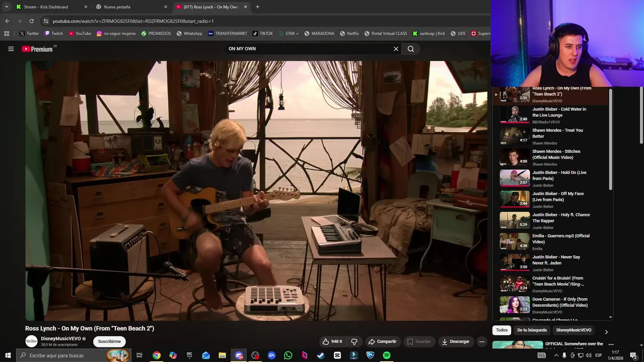
Task: Play Cruisin' for a Bruisin' from playlist
Action: coord(551,284)
